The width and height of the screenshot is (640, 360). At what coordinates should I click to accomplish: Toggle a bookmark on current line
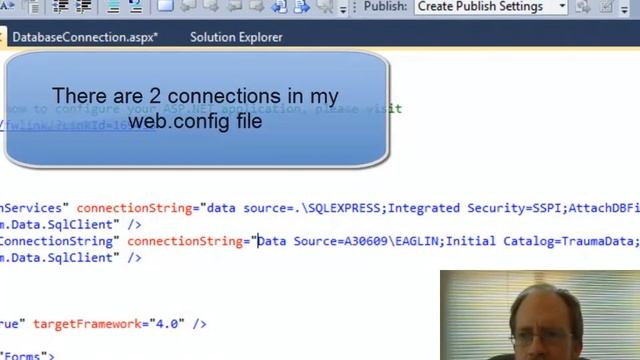(x=165, y=6)
